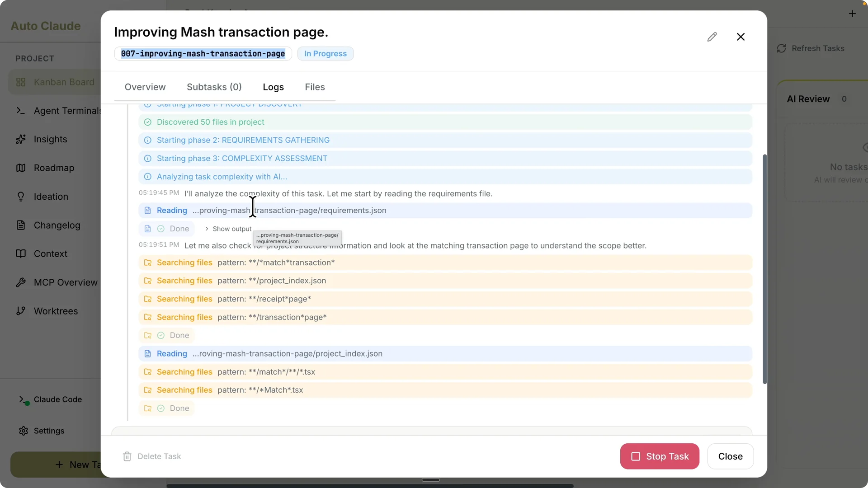Open the Files tab
This screenshot has width=868, height=488.
315,87
